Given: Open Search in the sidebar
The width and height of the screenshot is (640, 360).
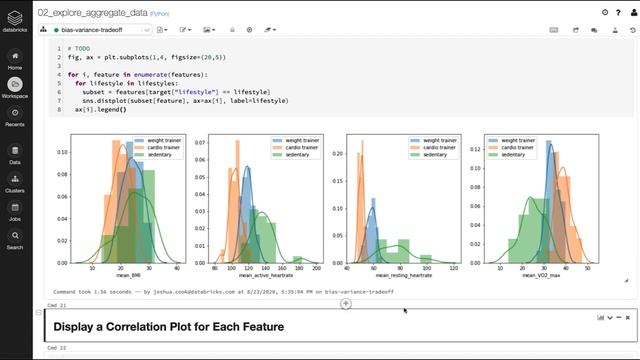Looking at the screenshot, I should click(x=15, y=240).
